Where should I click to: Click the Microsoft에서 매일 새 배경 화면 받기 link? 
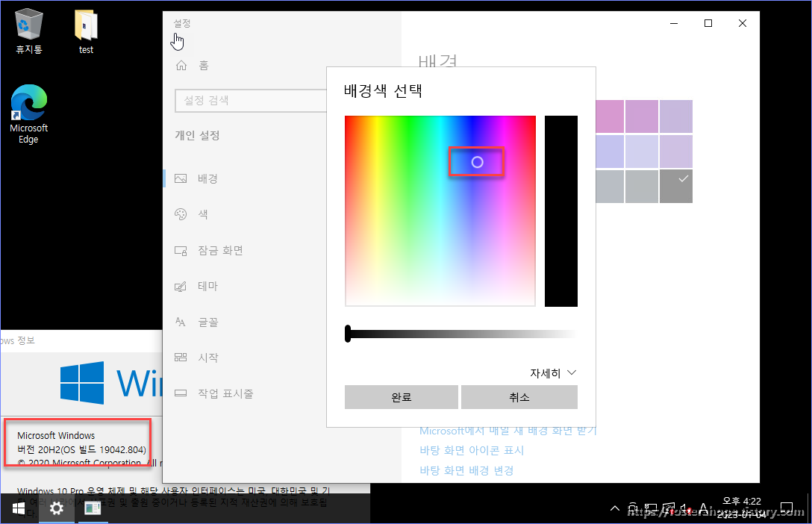508,431
